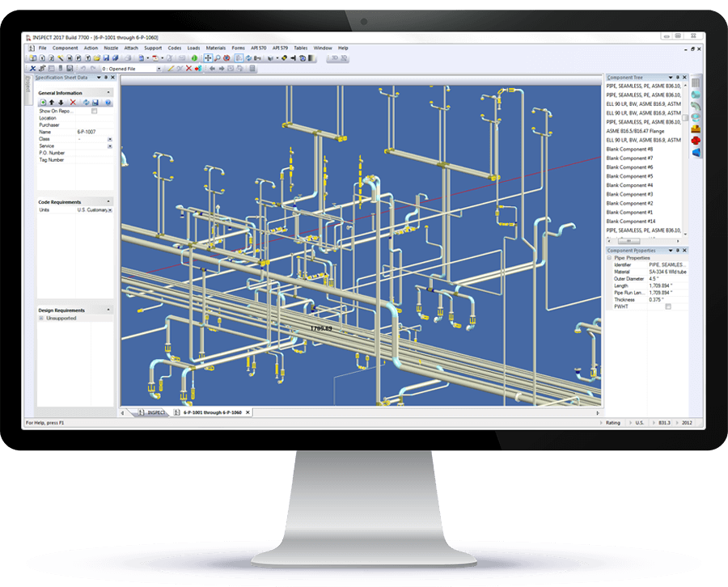Image resolution: width=728 pixels, height=587 pixels.
Task: Select the red valve component icon
Action: coord(696,141)
